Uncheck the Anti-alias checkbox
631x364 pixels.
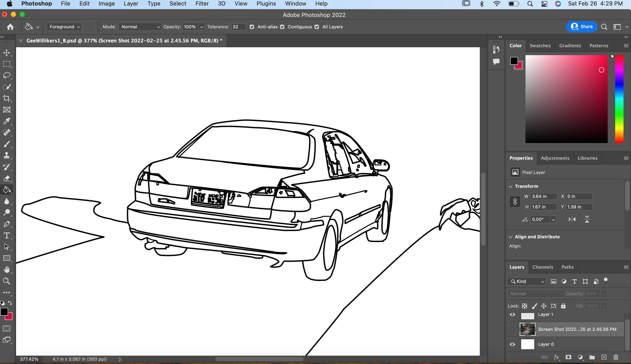(x=252, y=27)
